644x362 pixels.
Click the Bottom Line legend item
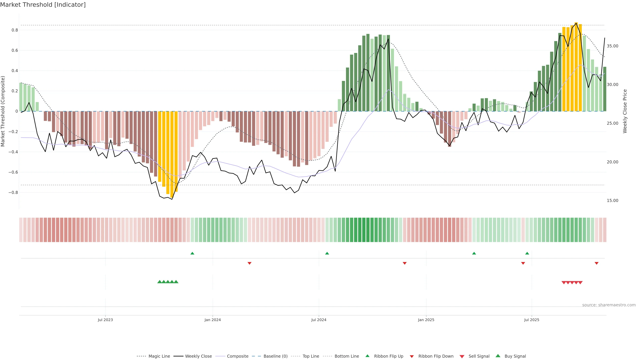[x=346, y=356]
